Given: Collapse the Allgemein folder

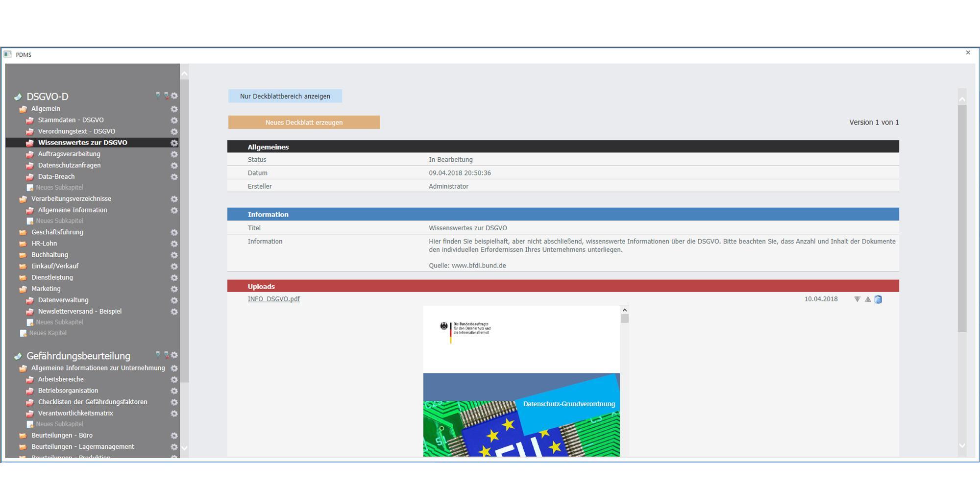Looking at the screenshot, I should coord(23,109).
